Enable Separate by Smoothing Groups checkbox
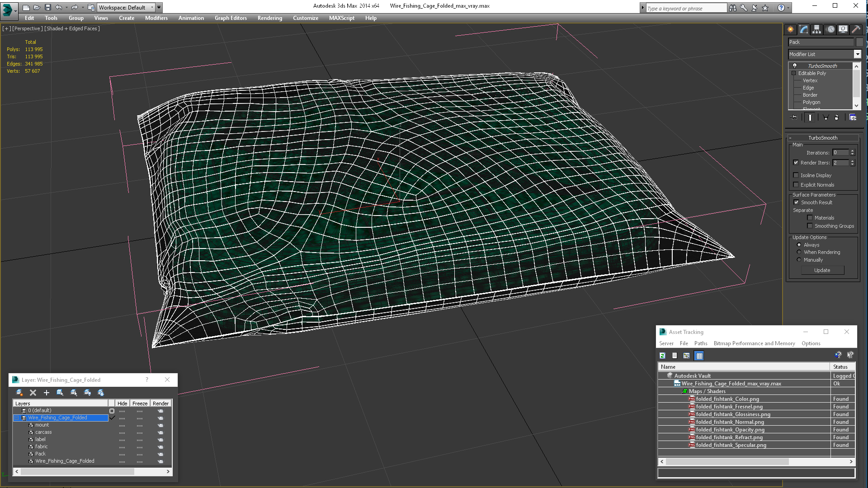Image resolution: width=868 pixels, height=488 pixels. coord(810,226)
